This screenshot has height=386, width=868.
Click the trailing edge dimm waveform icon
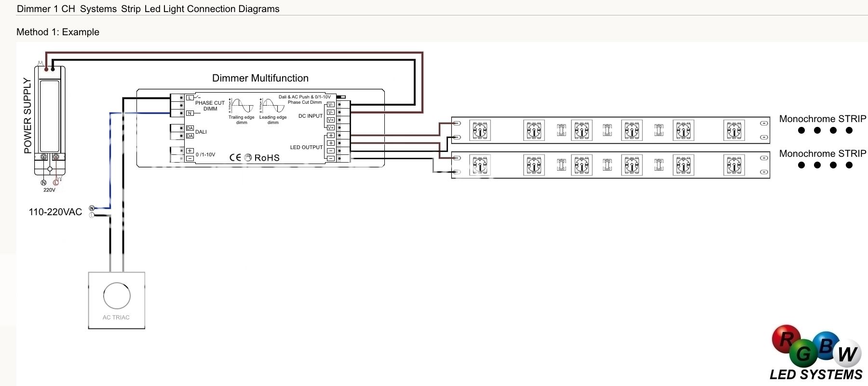point(242,106)
